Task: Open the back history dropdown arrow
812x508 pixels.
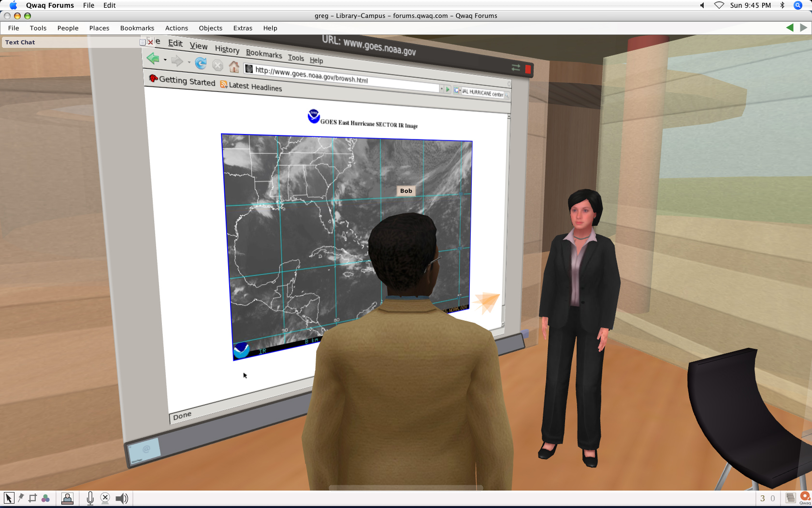Action: 165,60
